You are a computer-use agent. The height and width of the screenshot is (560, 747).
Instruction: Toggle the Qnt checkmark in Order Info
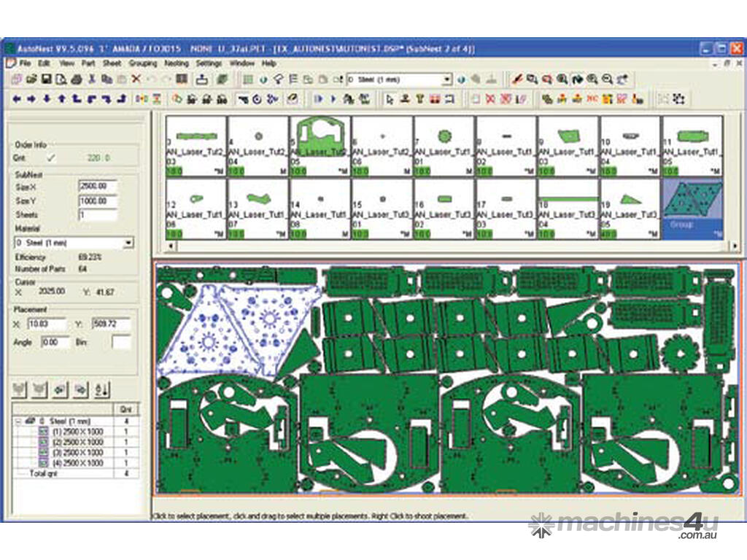click(51, 157)
